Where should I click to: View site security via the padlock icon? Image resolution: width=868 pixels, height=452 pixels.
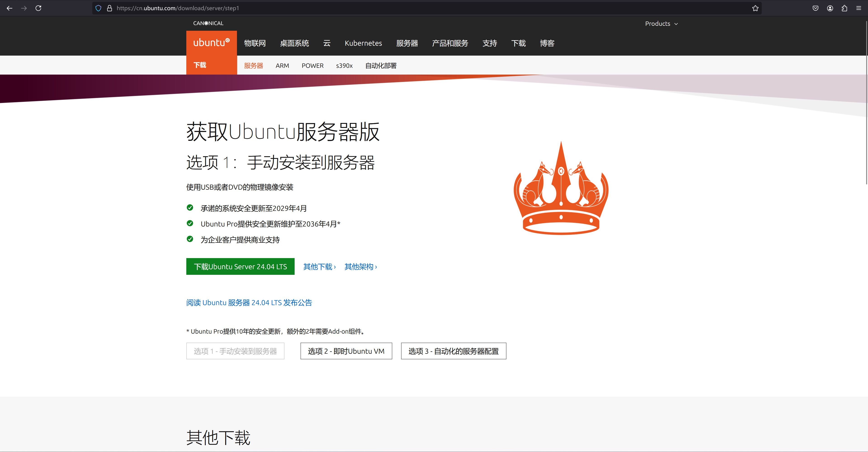[x=109, y=8]
